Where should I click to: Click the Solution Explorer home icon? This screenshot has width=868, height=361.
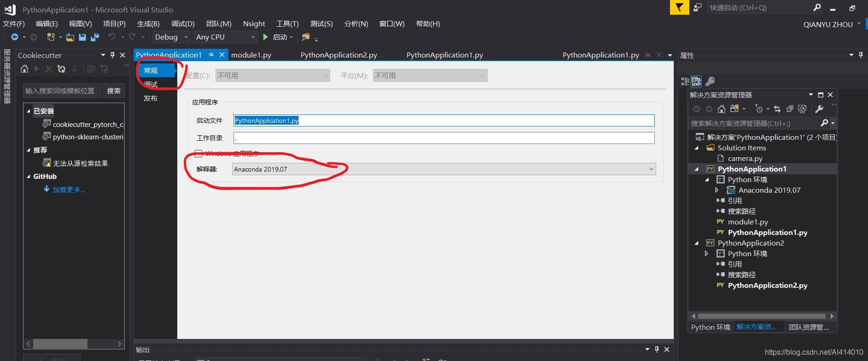(x=722, y=109)
